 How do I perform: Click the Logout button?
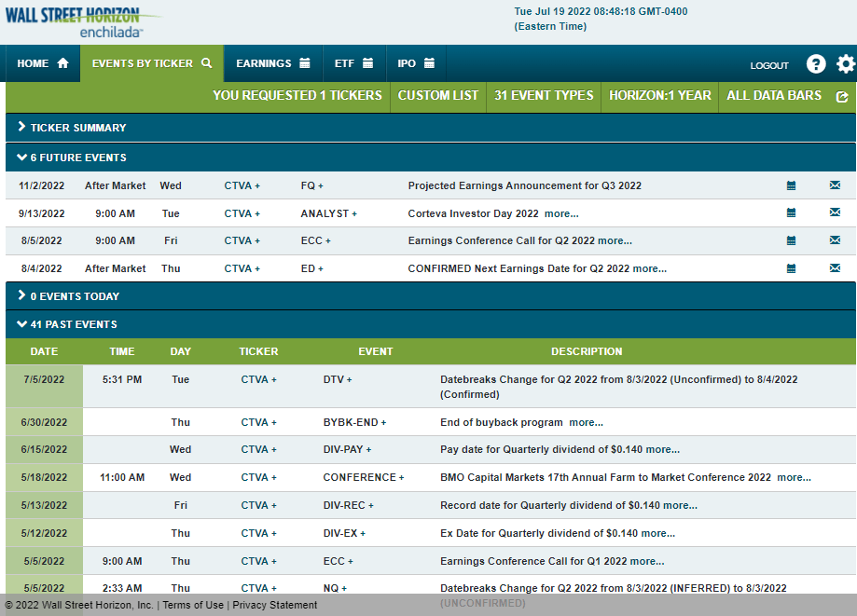coord(769,65)
